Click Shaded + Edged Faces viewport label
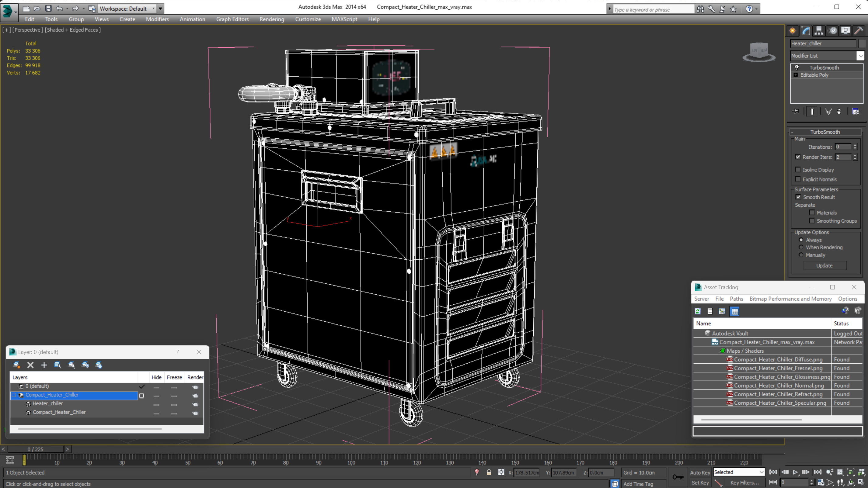This screenshot has height=488, width=868. [x=73, y=29]
